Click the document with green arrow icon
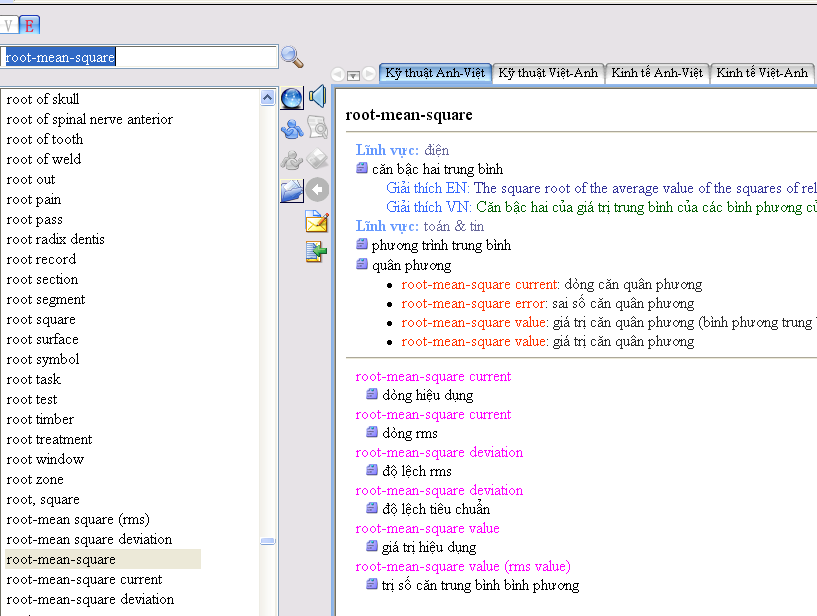 (x=316, y=252)
